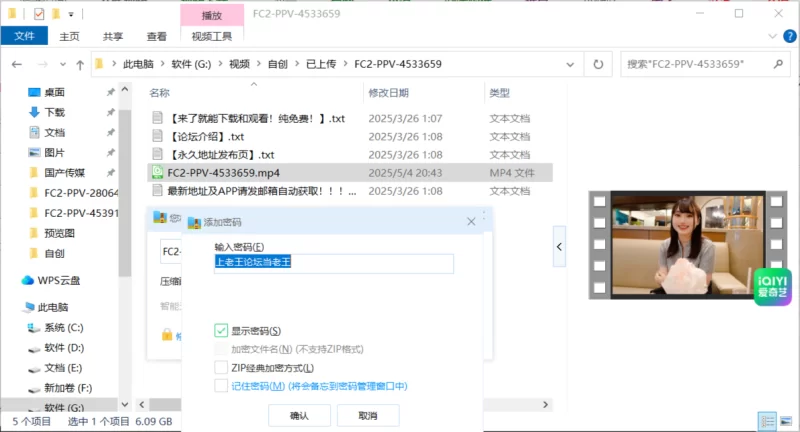Open the 文件 ribbon tab

(x=24, y=36)
